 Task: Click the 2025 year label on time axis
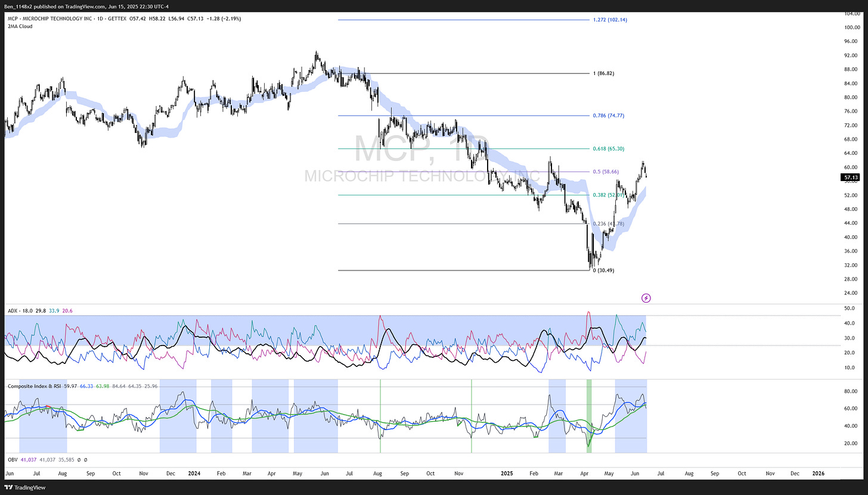(x=507, y=473)
